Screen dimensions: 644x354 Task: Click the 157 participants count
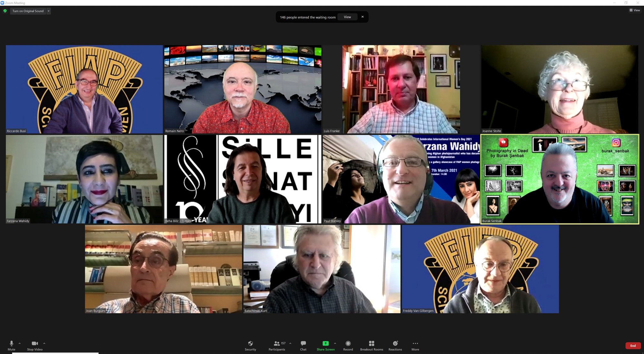[x=283, y=343]
